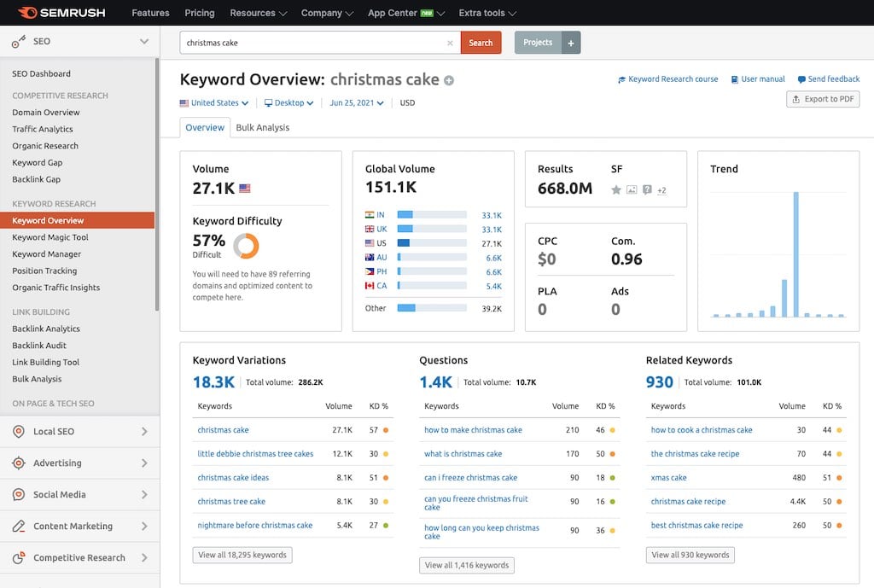Click the Content Marketing pencil icon
Image resolution: width=874 pixels, height=588 pixels.
19,527
